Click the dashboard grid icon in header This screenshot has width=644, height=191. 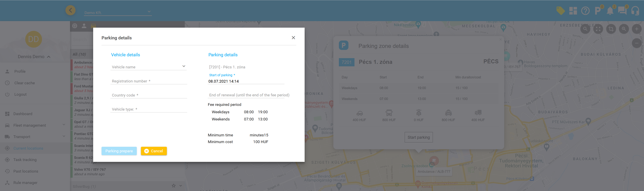pos(573,11)
